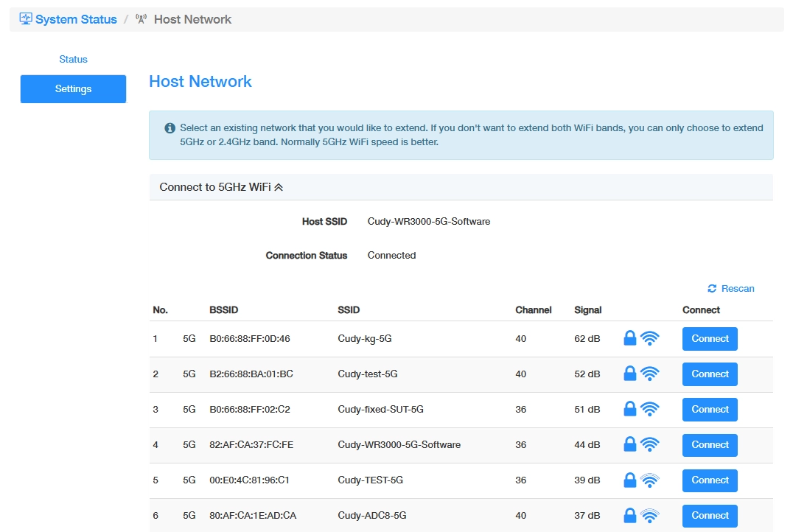This screenshot has width=793, height=532.
Task: Click BSSID 00:E0:4C:81:96:C1
Action: [x=249, y=480]
